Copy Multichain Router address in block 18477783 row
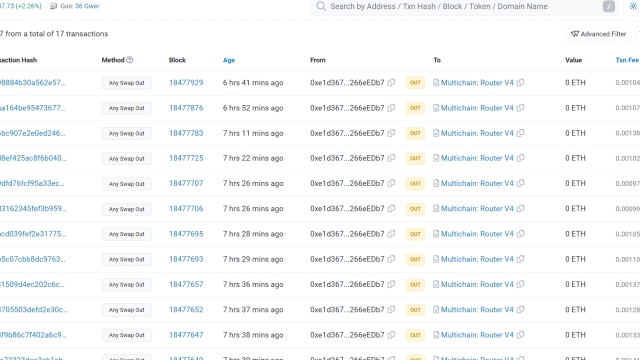 coord(520,133)
